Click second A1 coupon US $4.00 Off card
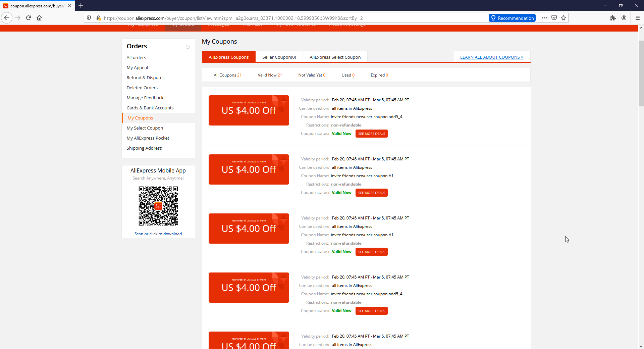Screen dimensions: 644x349 [x=249, y=229]
